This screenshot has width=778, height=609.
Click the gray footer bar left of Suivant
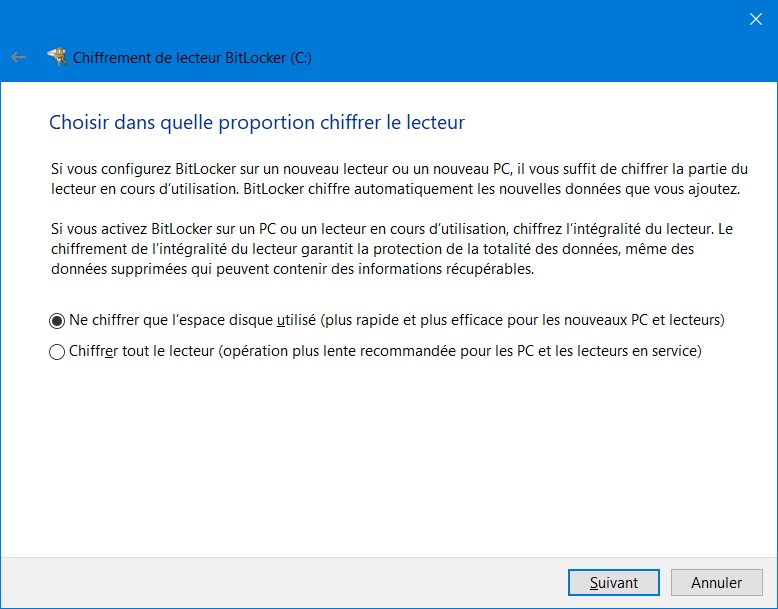pos(283,582)
